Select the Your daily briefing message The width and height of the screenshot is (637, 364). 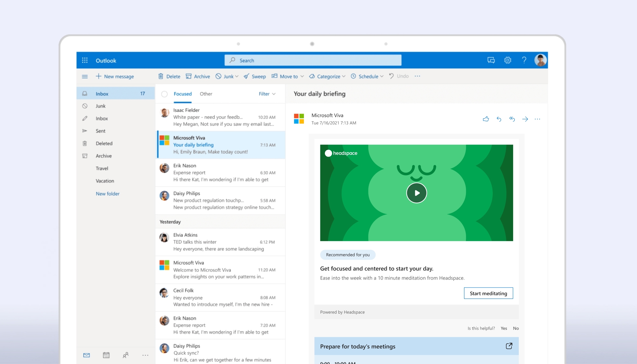[220, 145]
